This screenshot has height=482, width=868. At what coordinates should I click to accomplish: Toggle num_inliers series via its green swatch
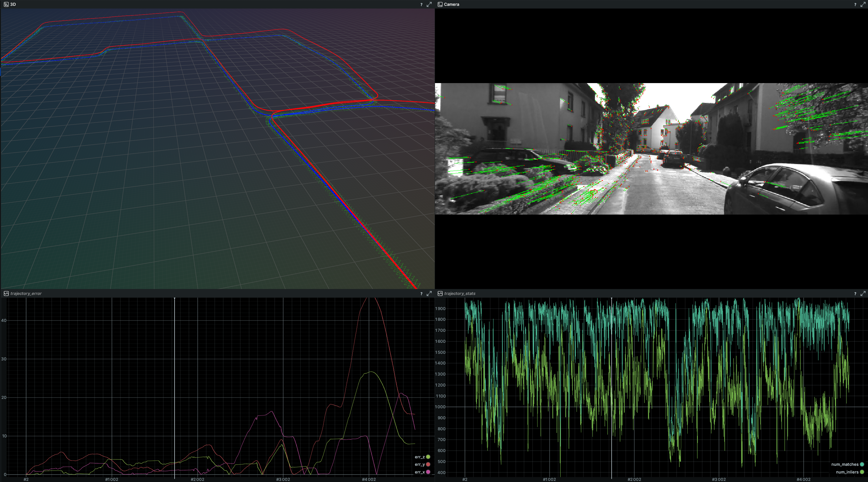(x=862, y=472)
